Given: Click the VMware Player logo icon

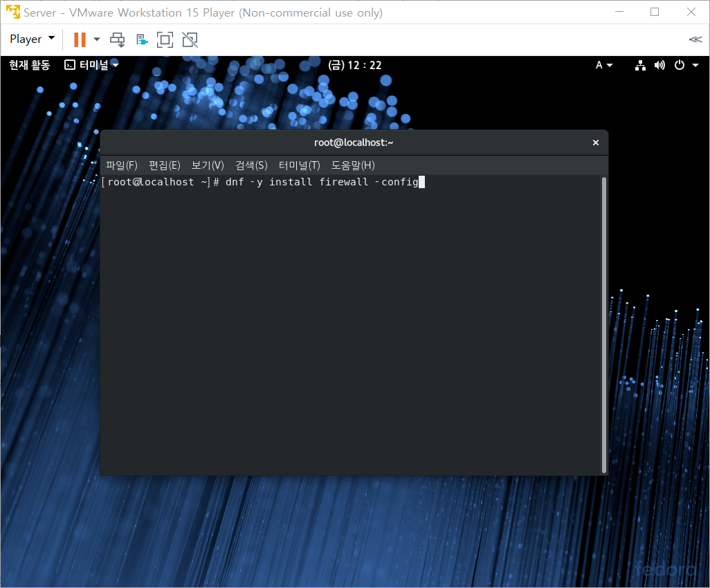Looking at the screenshot, I should [13, 12].
